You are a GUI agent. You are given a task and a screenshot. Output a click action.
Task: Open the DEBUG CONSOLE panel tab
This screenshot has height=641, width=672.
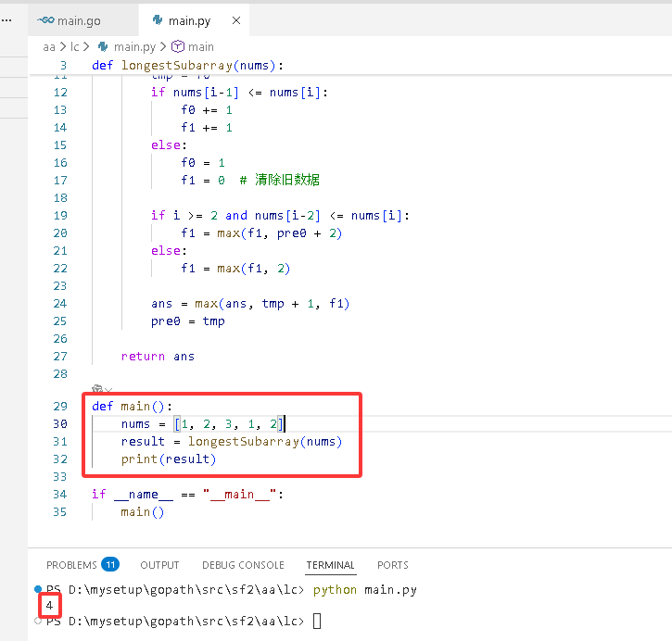click(243, 565)
